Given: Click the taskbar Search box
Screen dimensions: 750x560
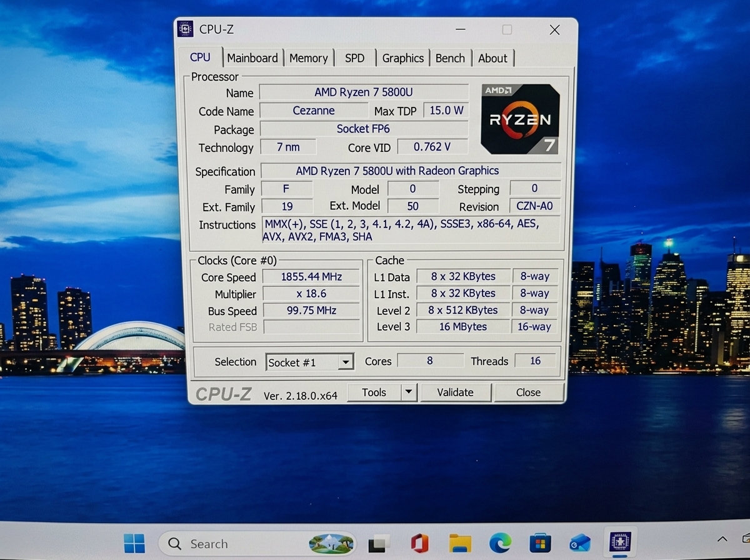Looking at the screenshot, I should [257, 544].
